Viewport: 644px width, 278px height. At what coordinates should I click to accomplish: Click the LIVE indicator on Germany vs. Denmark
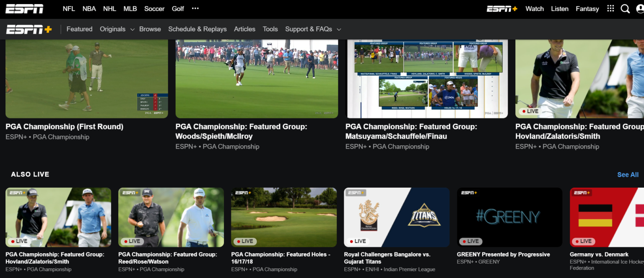(583, 241)
